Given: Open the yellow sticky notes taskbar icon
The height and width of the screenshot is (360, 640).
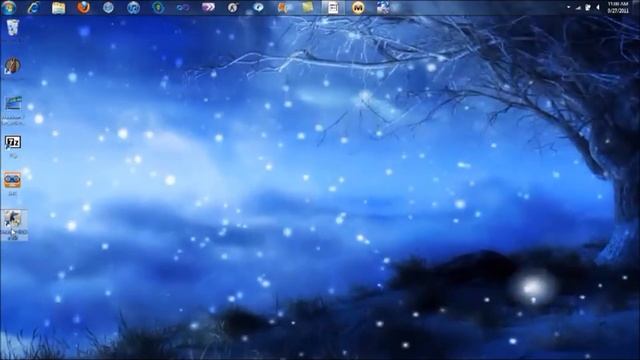Looking at the screenshot, I should point(308,7).
